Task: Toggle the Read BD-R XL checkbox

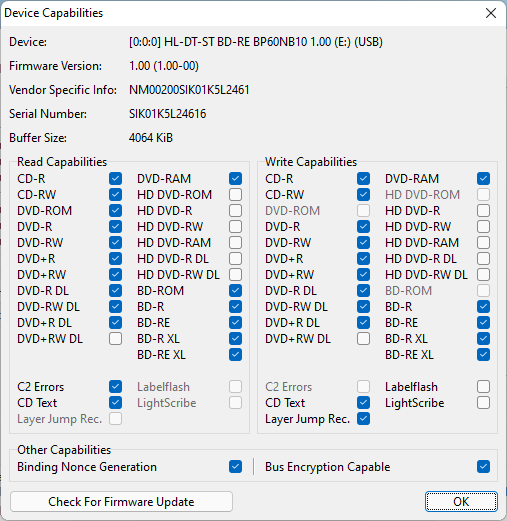Action: pos(235,338)
